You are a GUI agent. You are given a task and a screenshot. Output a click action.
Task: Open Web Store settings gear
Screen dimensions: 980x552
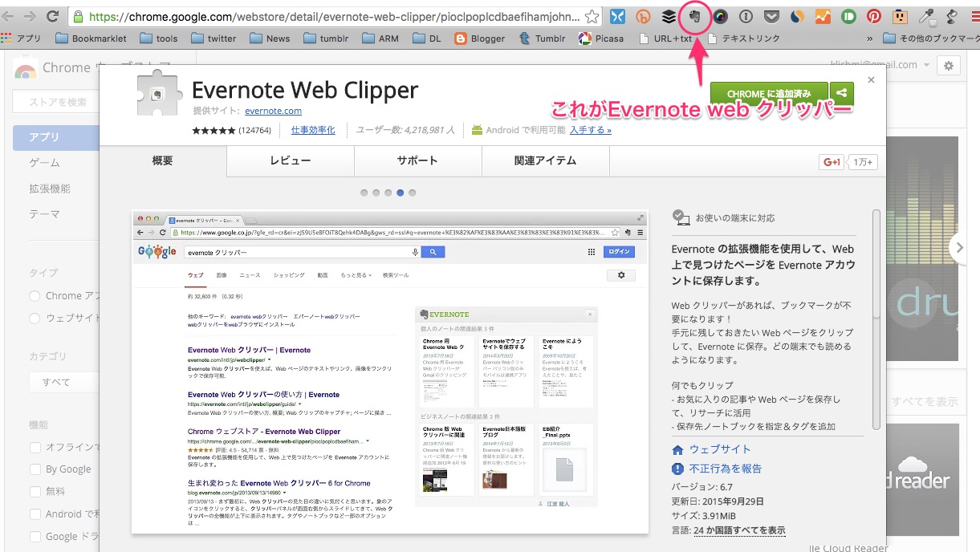949,66
